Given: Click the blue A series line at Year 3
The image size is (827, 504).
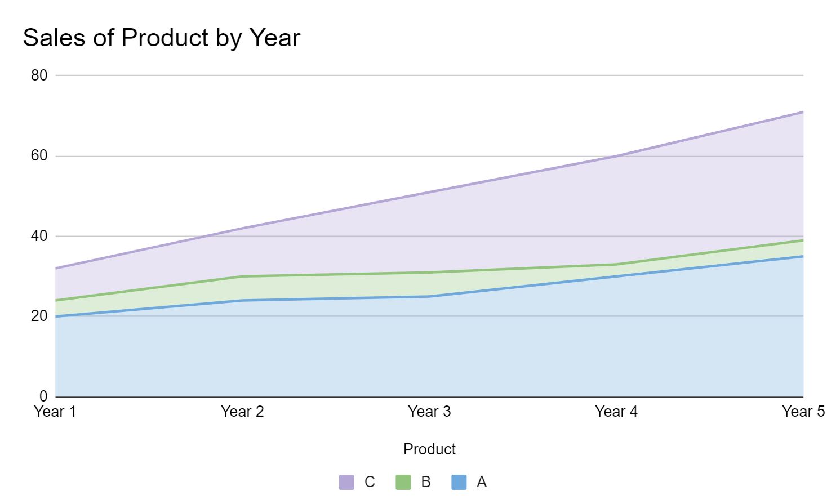Looking at the screenshot, I should click(429, 296).
